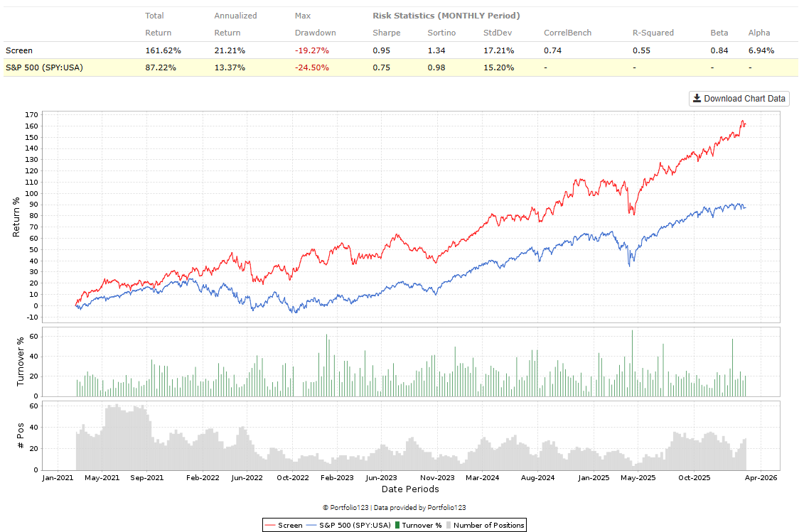
Task: Click the Sharpe column header
Action: tap(386, 33)
